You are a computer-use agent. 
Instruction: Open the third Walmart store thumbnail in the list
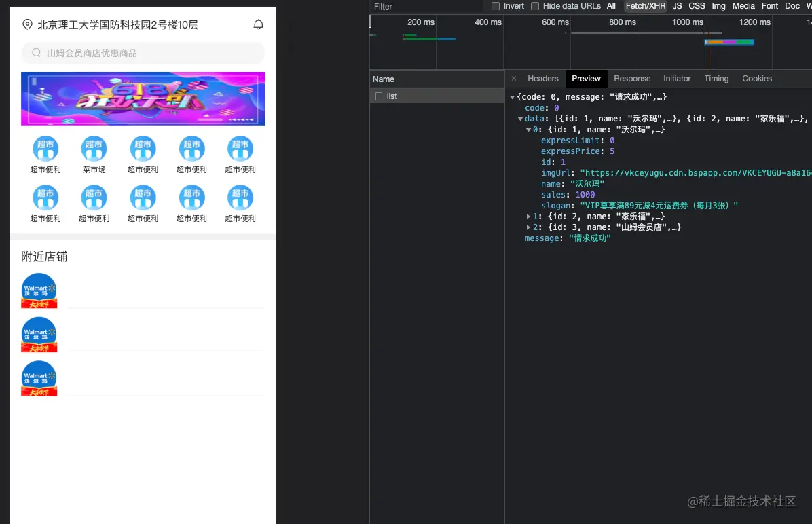point(39,379)
